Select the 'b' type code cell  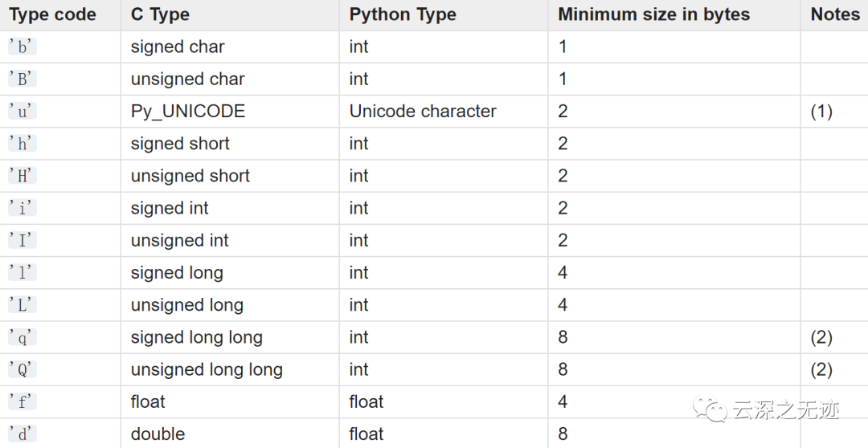click(23, 47)
